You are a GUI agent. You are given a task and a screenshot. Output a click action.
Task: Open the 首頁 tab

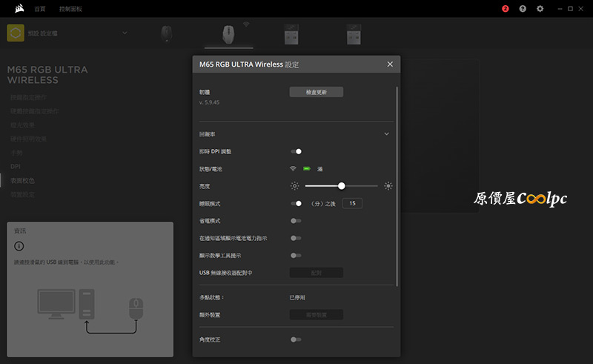pos(40,9)
